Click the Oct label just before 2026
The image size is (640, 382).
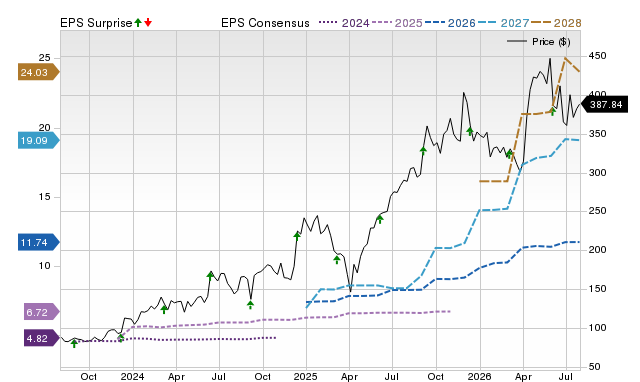coord(436,376)
